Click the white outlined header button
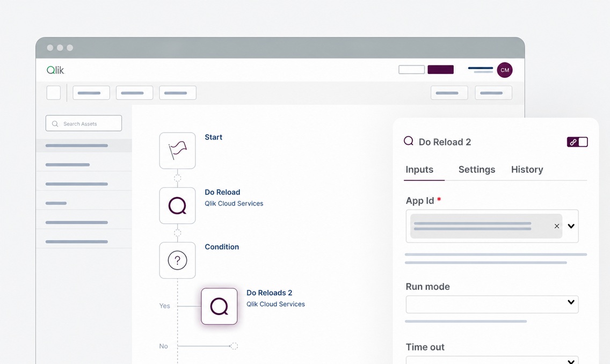The width and height of the screenshot is (610, 364). [412, 70]
